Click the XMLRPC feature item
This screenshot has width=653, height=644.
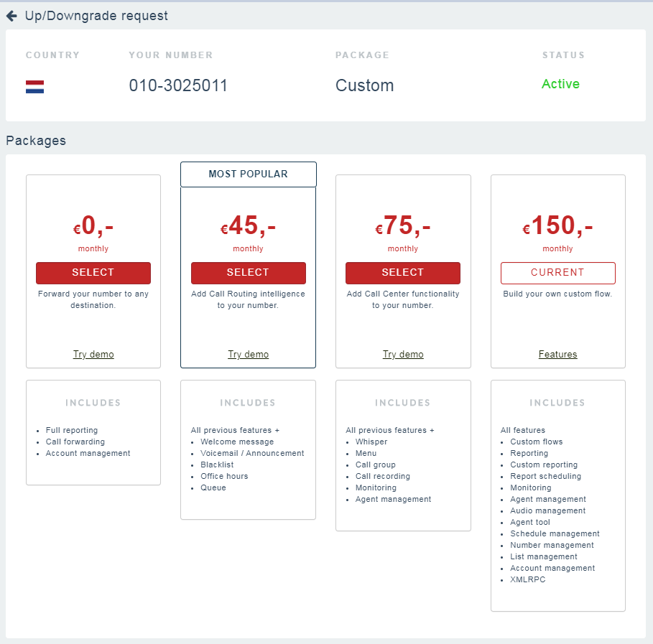point(527,580)
